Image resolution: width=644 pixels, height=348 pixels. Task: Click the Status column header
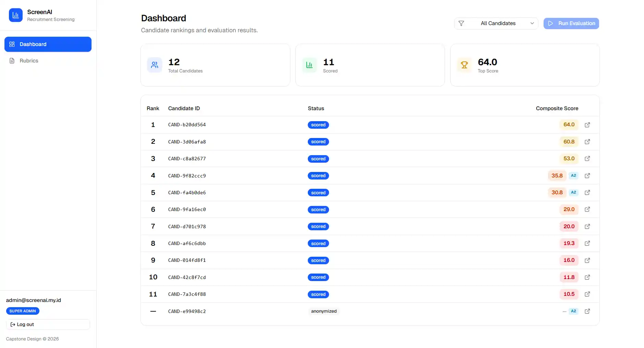[x=316, y=108]
